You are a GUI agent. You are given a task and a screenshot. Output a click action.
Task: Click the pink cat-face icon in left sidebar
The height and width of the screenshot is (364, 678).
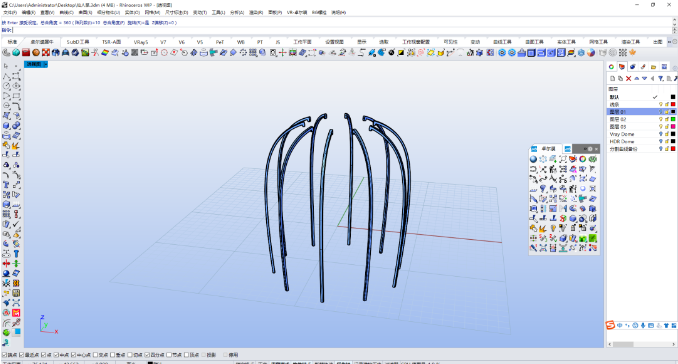point(16,313)
